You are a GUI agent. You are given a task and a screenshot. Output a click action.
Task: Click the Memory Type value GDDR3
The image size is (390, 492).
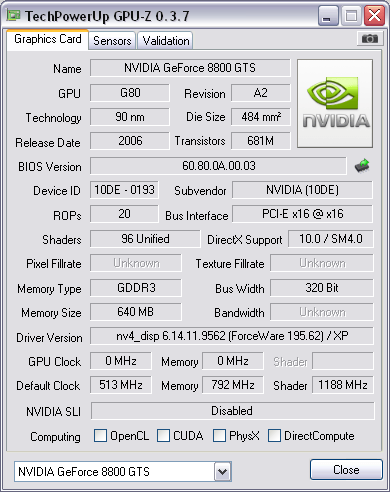tap(136, 288)
